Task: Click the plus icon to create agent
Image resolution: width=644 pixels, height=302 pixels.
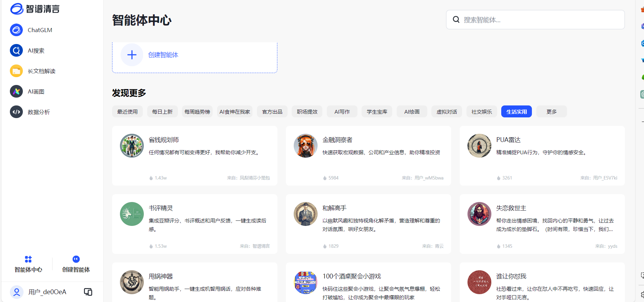Action: coord(132,55)
